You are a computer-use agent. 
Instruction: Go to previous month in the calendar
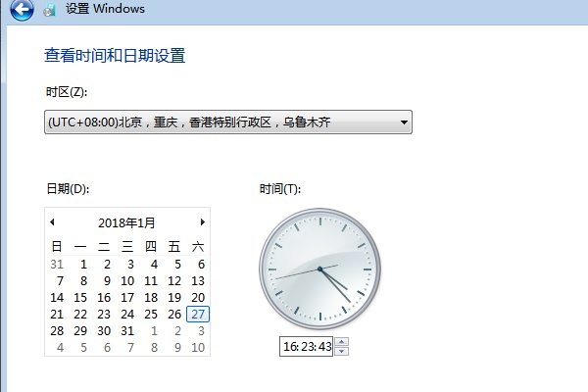(x=52, y=222)
